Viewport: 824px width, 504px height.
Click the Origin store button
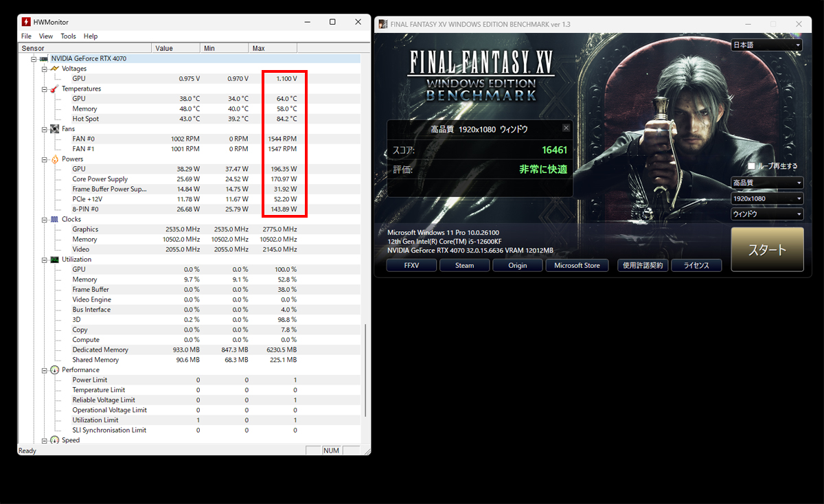click(x=518, y=266)
